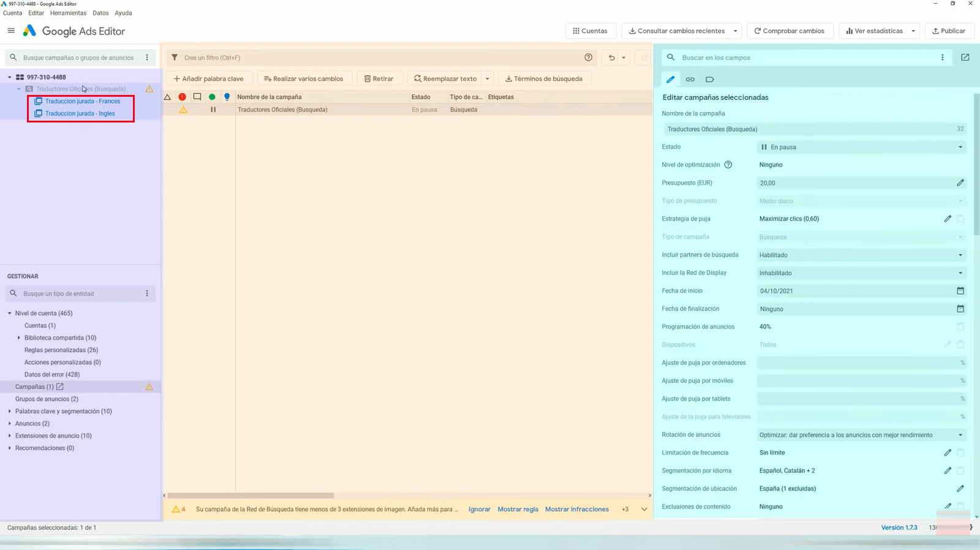Viewport: 980px width, 550px height.
Task: Switch to link tab in edit panel
Action: [690, 79]
